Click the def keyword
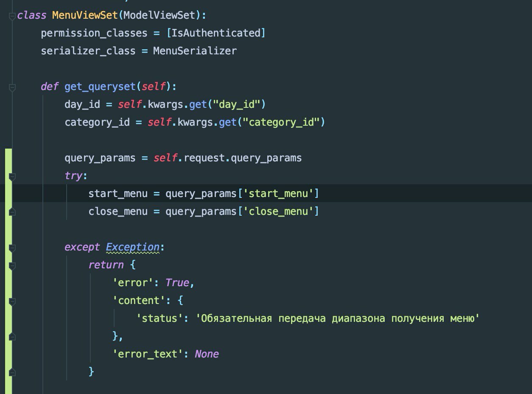The width and height of the screenshot is (532, 394). pos(50,87)
